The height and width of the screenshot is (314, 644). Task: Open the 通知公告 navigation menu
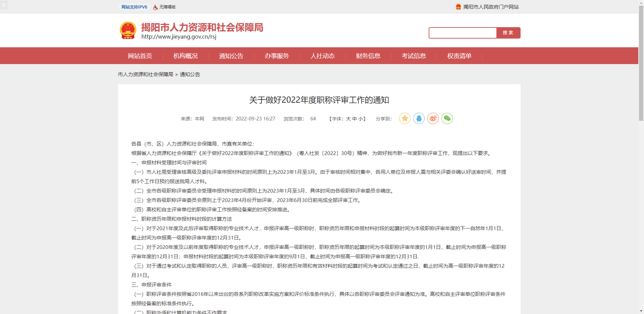pos(231,56)
